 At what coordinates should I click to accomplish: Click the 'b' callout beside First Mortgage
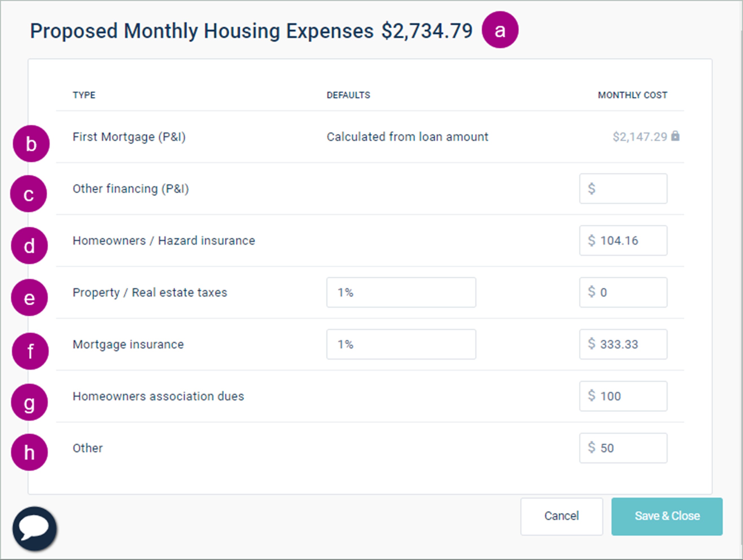[31, 144]
